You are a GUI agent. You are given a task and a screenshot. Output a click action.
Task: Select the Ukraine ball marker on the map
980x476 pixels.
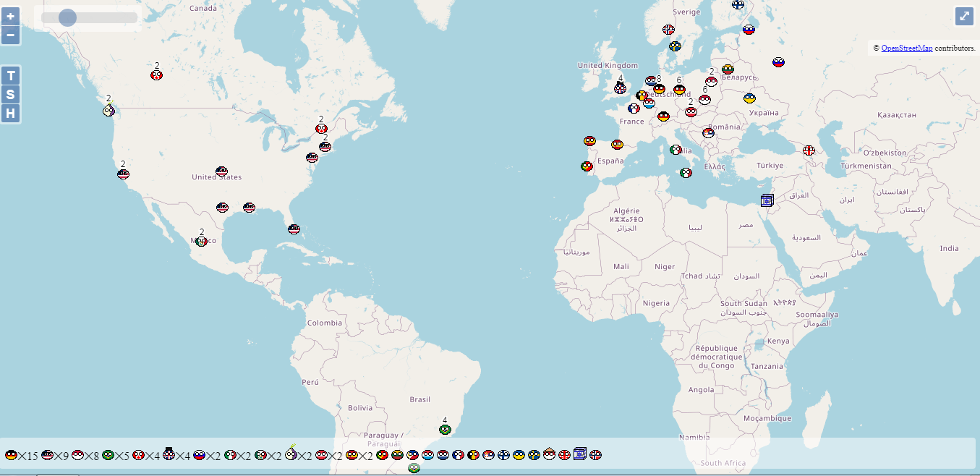750,98
